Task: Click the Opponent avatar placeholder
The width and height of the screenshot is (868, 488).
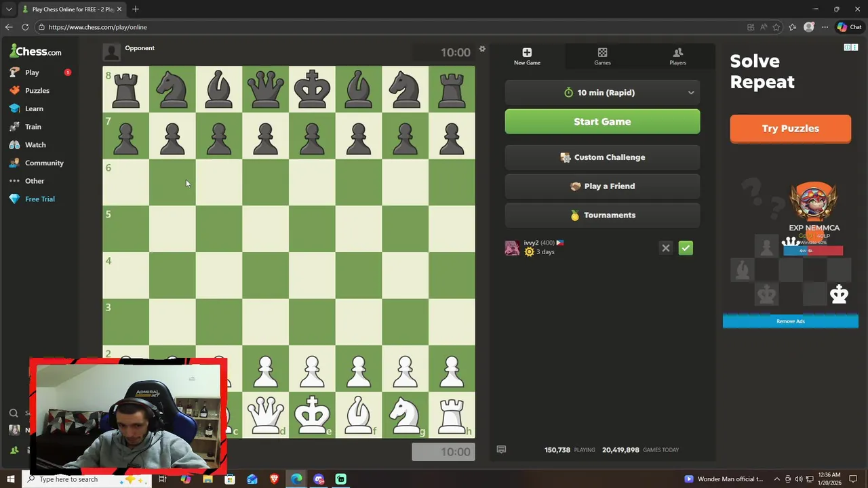Action: (112, 52)
